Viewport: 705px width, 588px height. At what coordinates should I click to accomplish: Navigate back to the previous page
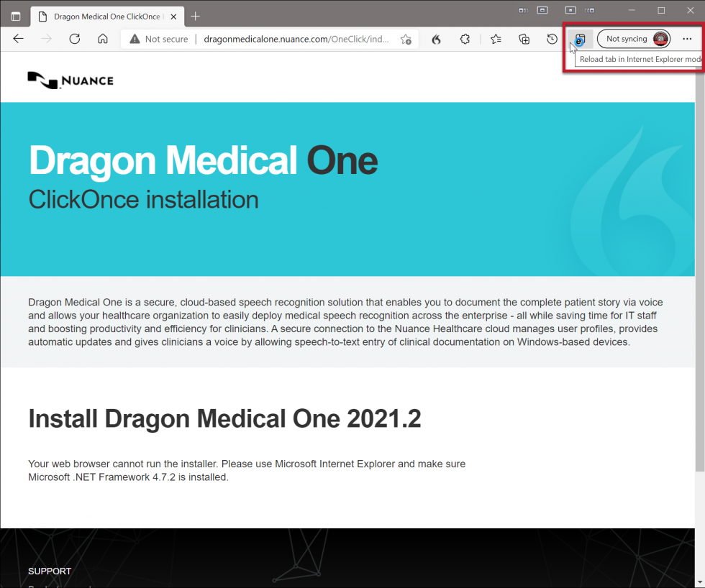pos(18,39)
